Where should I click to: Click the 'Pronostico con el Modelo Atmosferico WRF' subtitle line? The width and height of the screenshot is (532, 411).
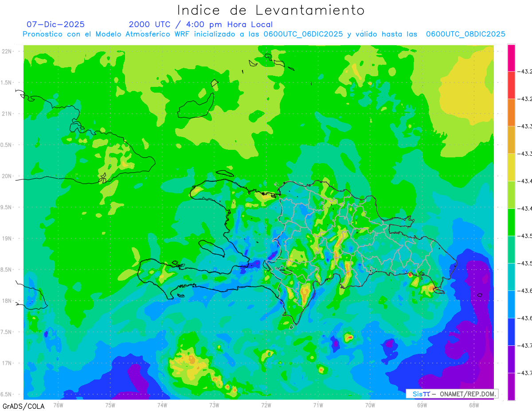pos(264,34)
